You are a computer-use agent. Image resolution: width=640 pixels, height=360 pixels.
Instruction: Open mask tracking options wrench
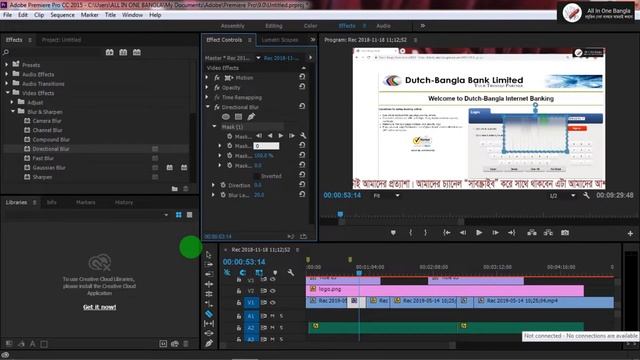pyautogui.click(x=303, y=136)
